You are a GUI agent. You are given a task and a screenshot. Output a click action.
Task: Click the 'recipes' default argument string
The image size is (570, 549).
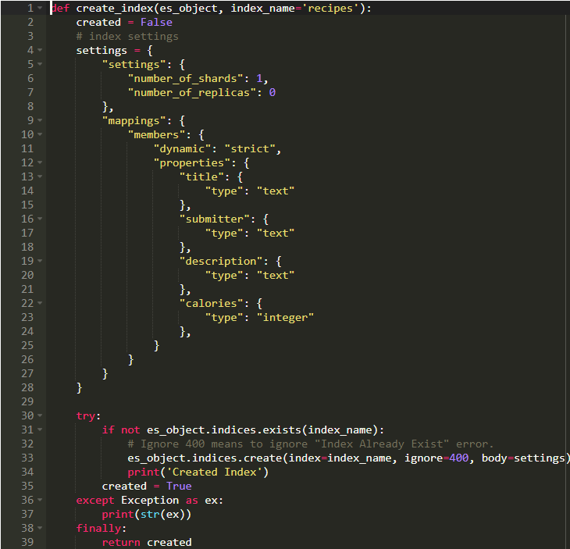tap(330, 8)
